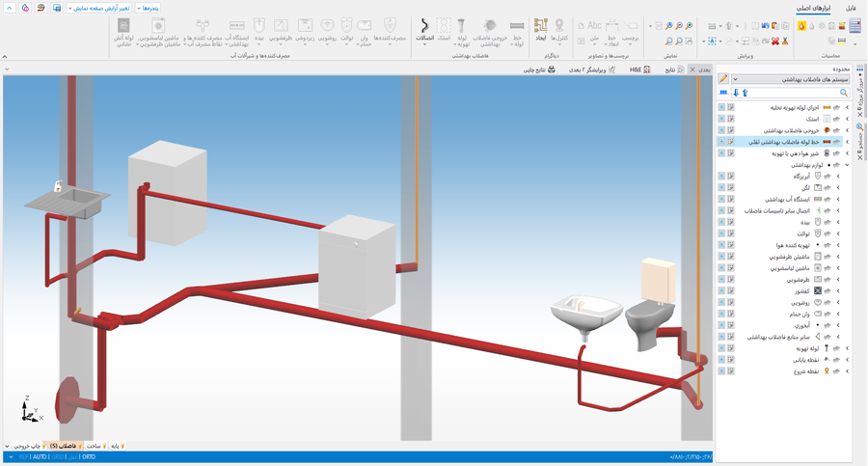Click the search input field in panel
The height and width of the screenshot is (466, 868).
tap(791, 93)
